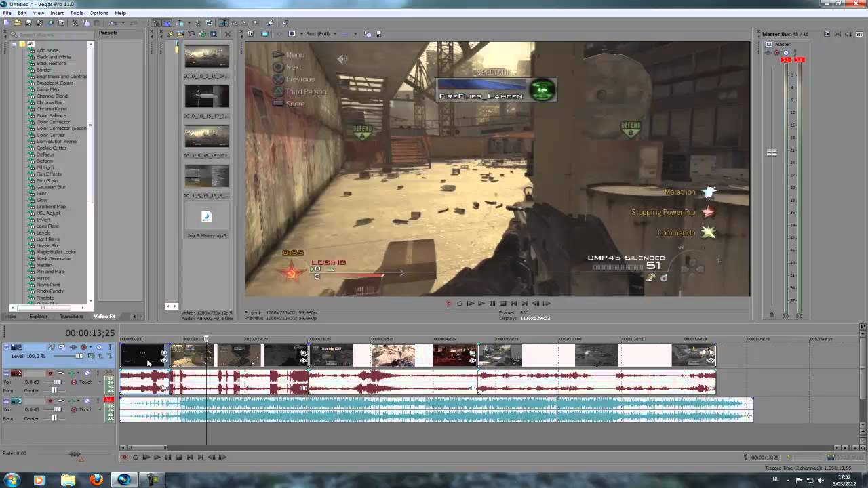Screen dimensions: 868x488
Task: Open Firefox from Windows taskbar
Action: click(96, 480)
